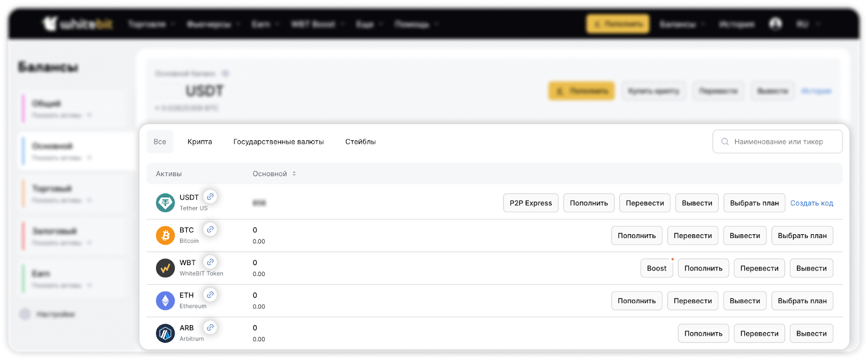868x360 pixels.
Task: Click Пополнить in the BTC row
Action: point(637,235)
